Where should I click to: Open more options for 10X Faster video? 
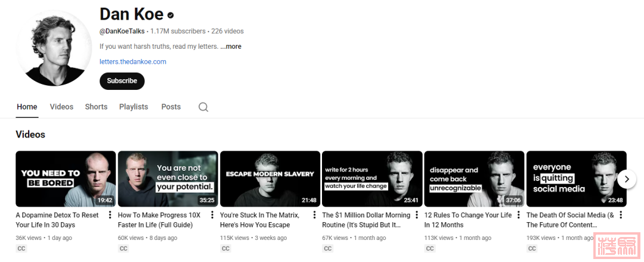tap(212, 216)
